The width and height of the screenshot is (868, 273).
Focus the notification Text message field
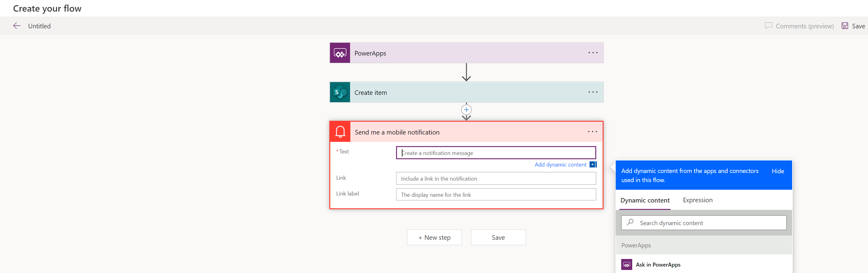pos(496,153)
